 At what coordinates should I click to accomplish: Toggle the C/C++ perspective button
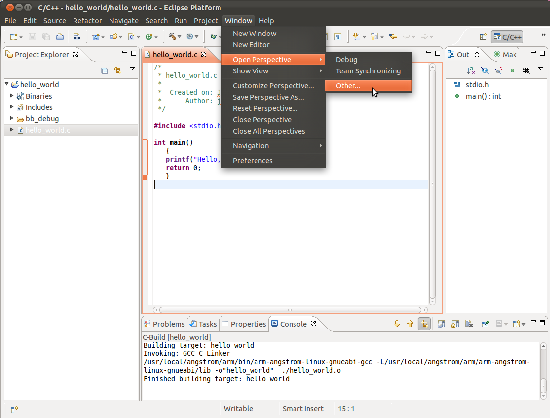(x=507, y=37)
